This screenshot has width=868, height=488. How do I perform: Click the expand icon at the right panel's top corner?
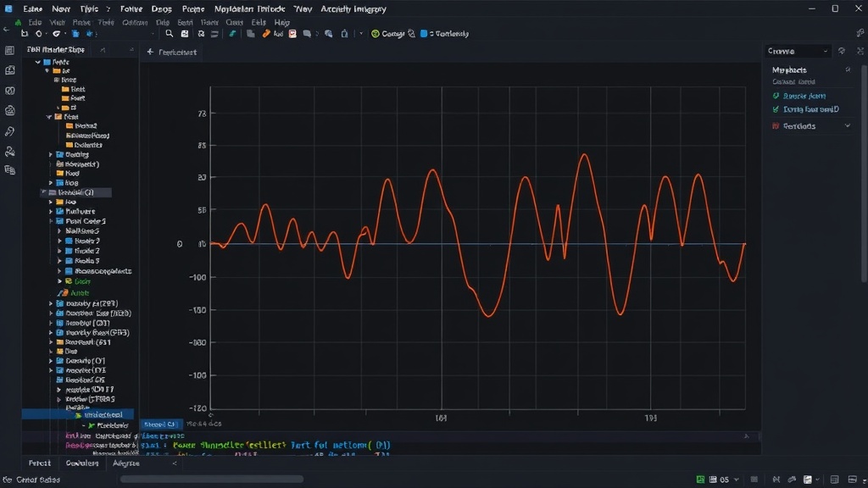[x=860, y=51]
